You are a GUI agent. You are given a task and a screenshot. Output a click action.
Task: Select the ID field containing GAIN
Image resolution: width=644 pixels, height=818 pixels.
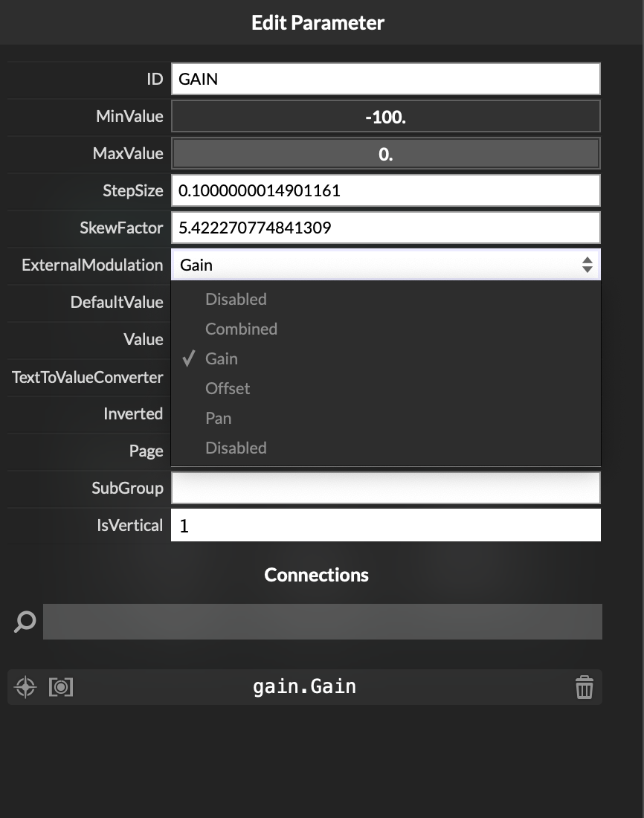(386, 78)
